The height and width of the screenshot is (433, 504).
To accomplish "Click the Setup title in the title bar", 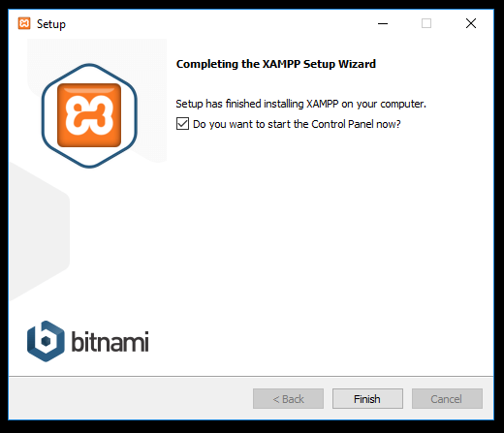I will coord(51,24).
